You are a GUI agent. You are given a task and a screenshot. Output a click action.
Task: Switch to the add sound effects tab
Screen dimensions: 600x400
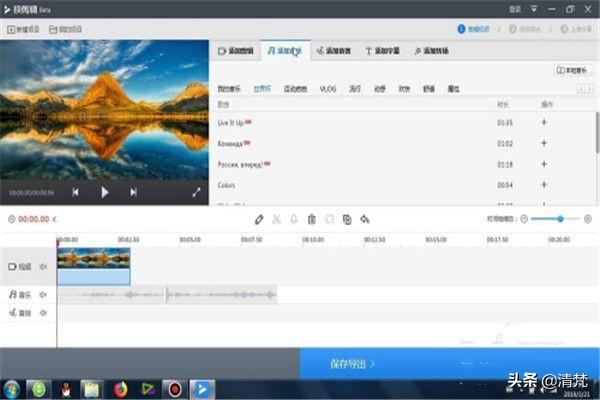334,51
